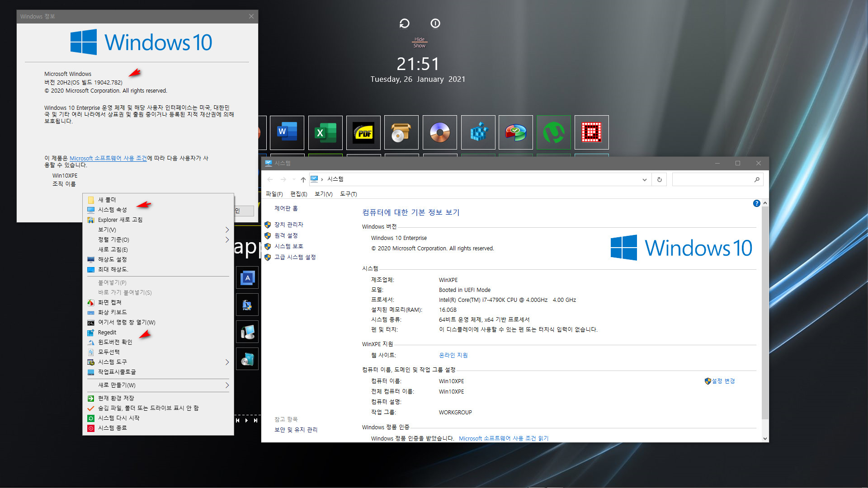
Task: Click the next track media control
Action: tap(255, 420)
